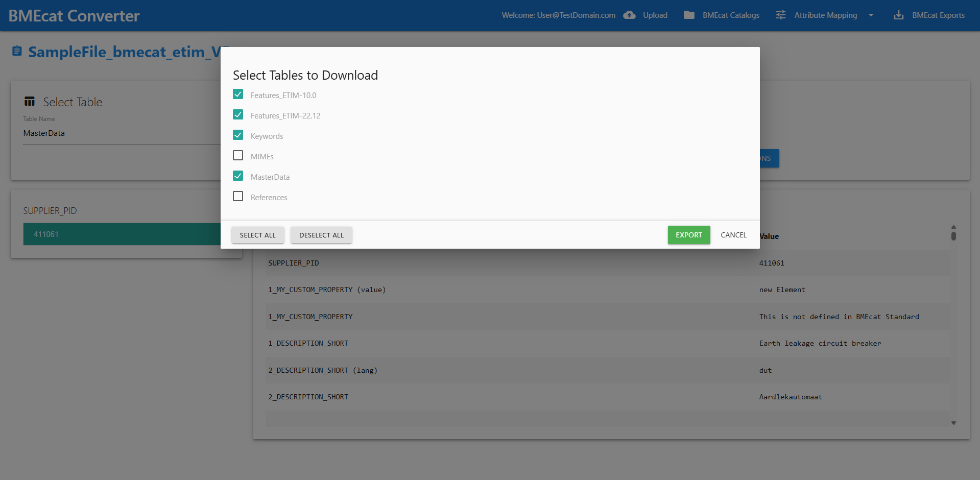This screenshot has width=980, height=480.
Task: Open Attribute Mapping menu
Action: coord(826,15)
